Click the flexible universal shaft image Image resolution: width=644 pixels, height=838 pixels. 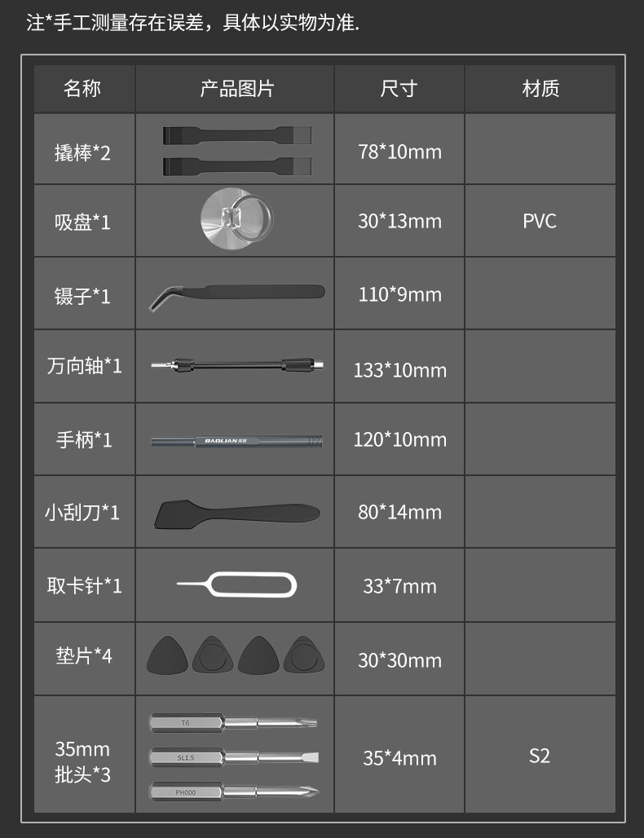pyautogui.click(x=236, y=366)
